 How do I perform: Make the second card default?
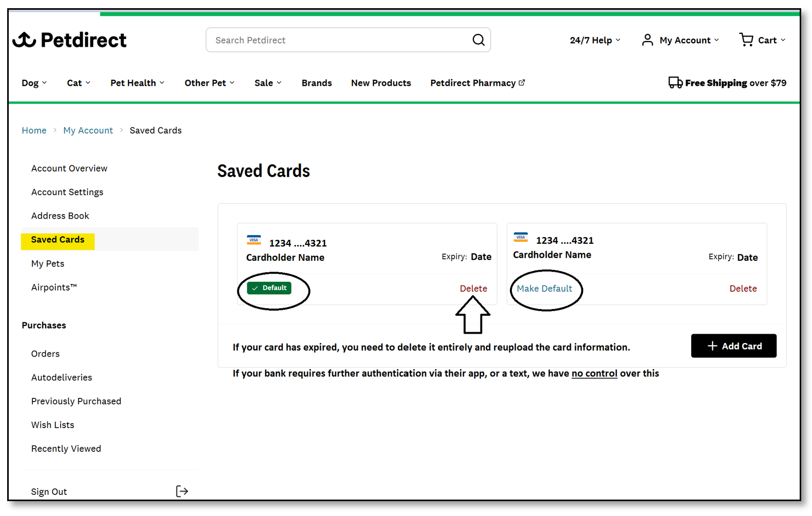point(544,289)
